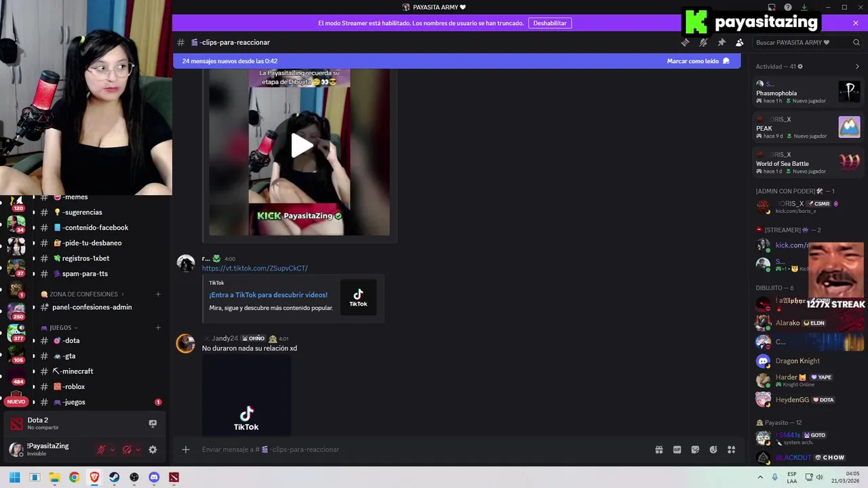Dismiss the Streamer mode purple banner
This screenshot has width=868, height=488.
point(856,23)
